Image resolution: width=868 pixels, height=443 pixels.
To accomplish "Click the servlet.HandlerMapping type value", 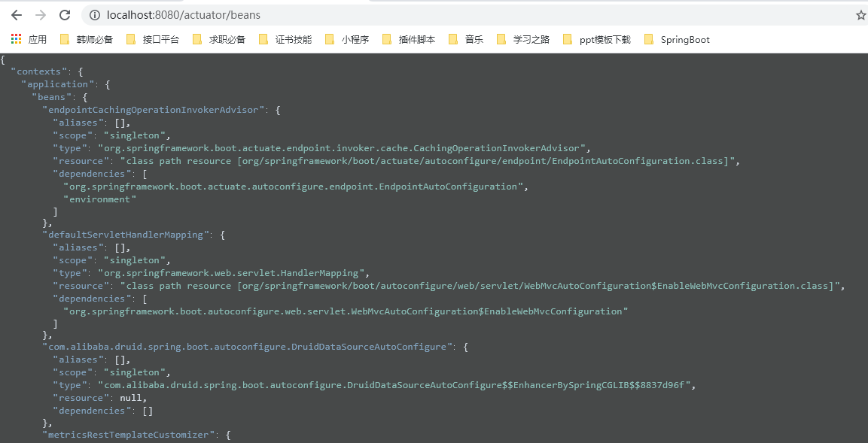I will pos(230,273).
